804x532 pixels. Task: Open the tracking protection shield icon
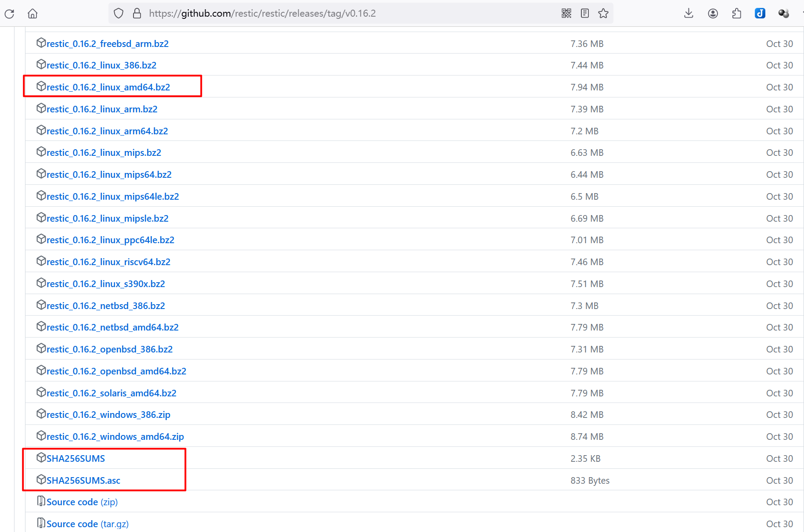119,14
